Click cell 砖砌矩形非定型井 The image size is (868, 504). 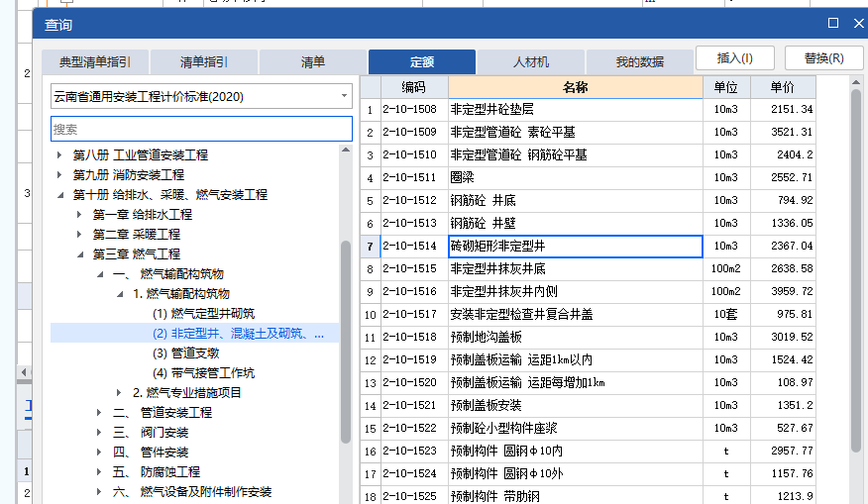pos(575,247)
